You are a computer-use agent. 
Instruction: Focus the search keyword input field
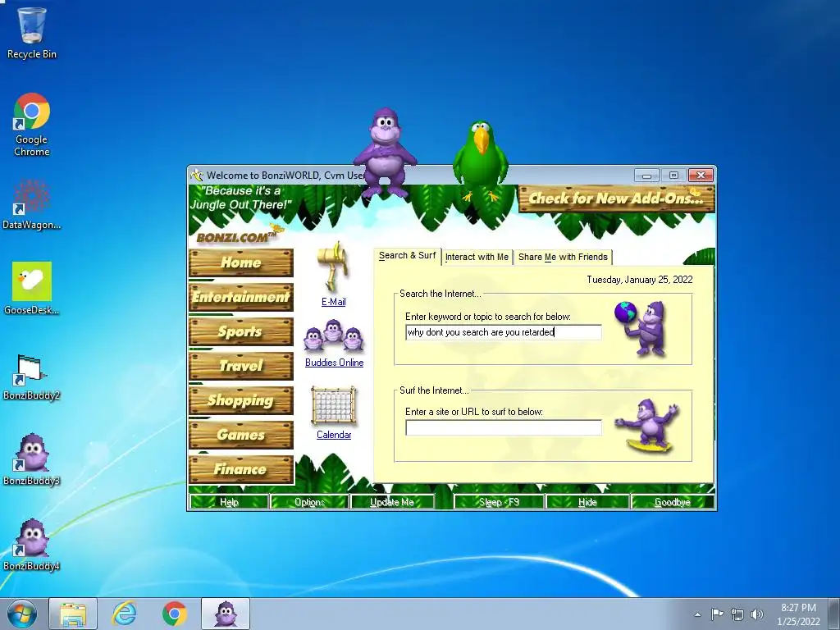[x=504, y=332]
